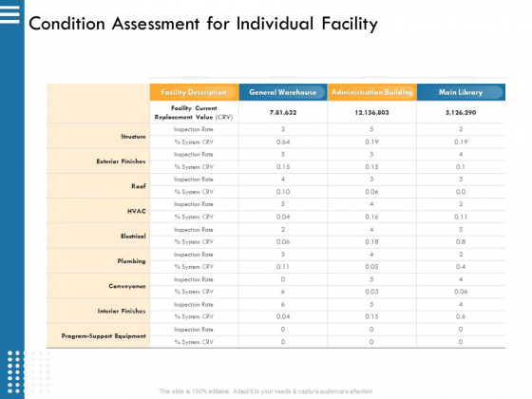Click the Main Library column header
532x399 pixels.
pyautogui.click(x=461, y=92)
